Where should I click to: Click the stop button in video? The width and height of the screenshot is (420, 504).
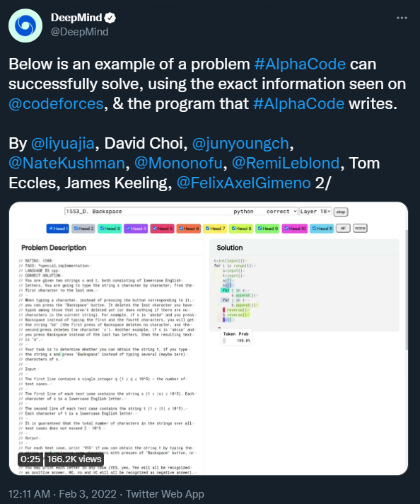(341, 212)
